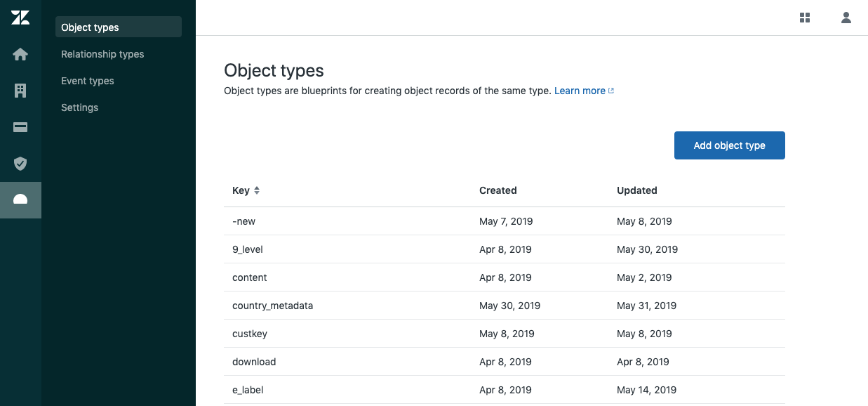This screenshot has height=406, width=868.
Task: Select the 9_level object type row
Action: [247, 249]
